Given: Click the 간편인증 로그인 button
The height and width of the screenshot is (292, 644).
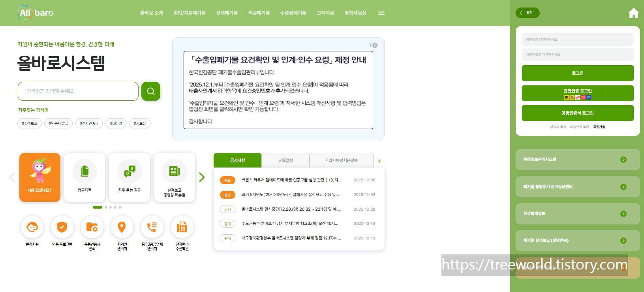Looking at the screenshot, I should coord(578,93).
